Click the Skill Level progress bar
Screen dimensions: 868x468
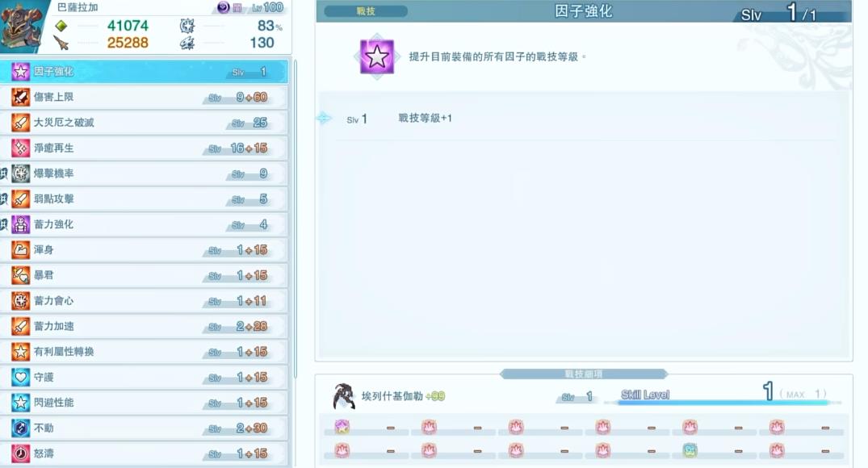coord(723,403)
